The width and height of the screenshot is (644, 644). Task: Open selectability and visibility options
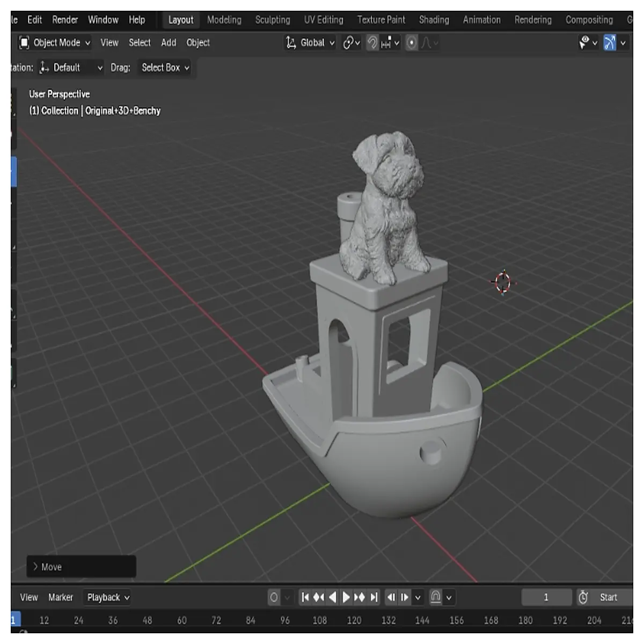tap(588, 42)
